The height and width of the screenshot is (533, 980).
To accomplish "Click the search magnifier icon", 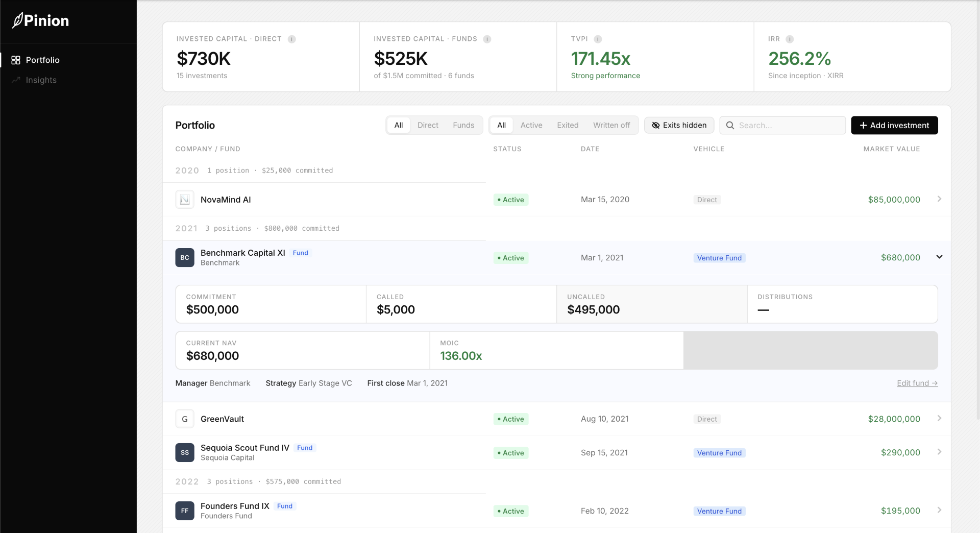I will pyautogui.click(x=730, y=126).
